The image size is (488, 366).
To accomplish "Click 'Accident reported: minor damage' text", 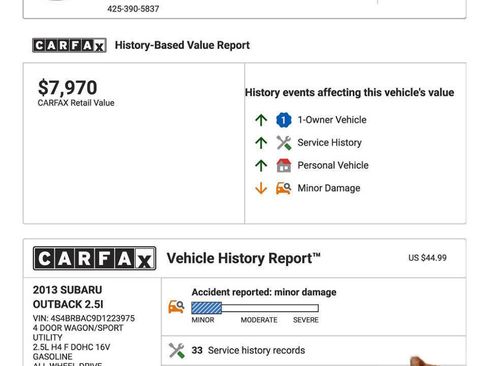I will click(x=264, y=292).
